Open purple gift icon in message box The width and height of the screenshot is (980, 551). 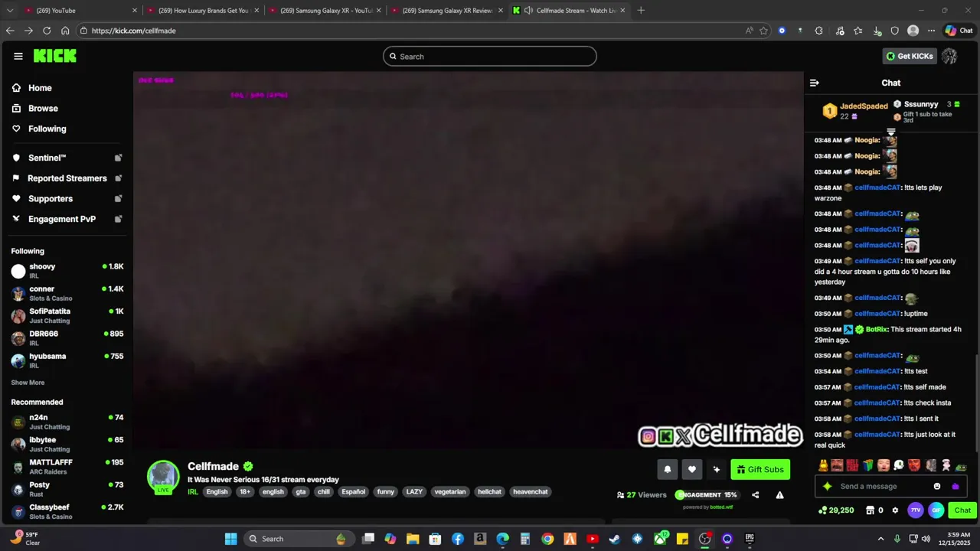coord(955,487)
